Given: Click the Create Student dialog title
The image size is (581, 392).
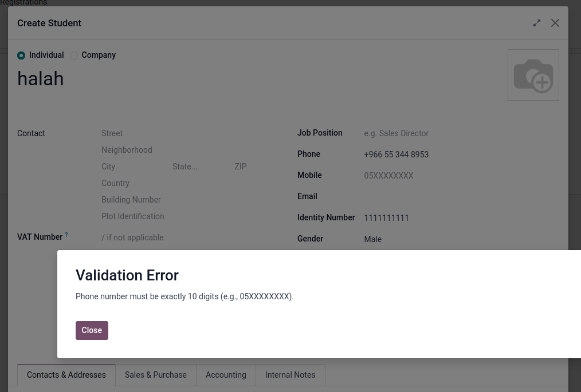Looking at the screenshot, I should (49, 23).
